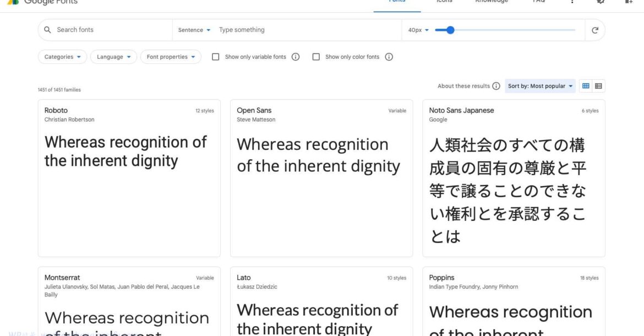This screenshot has width=644, height=336.
Task: Change Sort by Most popular option
Action: 539,85
